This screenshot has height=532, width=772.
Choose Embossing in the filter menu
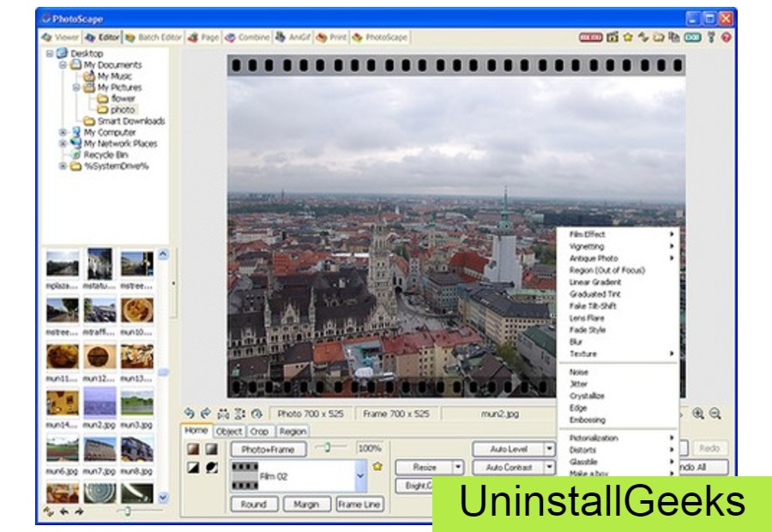pyautogui.click(x=618, y=420)
